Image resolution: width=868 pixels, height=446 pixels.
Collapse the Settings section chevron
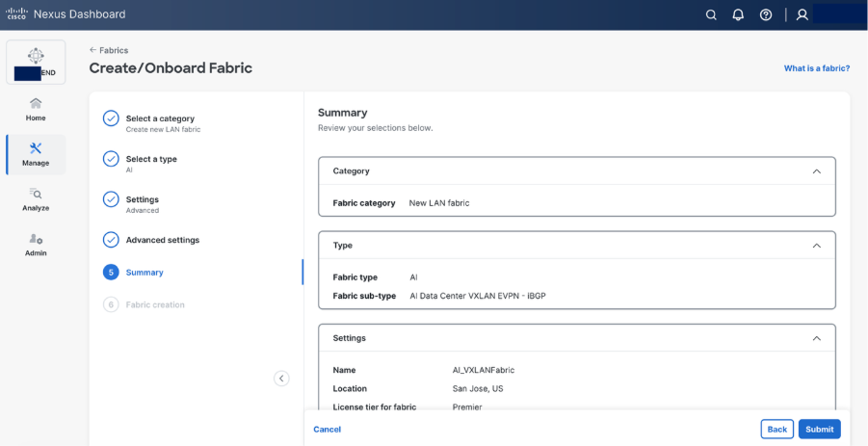tap(817, 338)
